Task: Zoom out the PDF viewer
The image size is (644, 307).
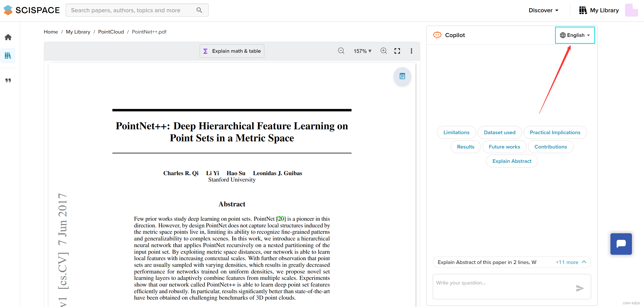Action: [x=341, y=51]
